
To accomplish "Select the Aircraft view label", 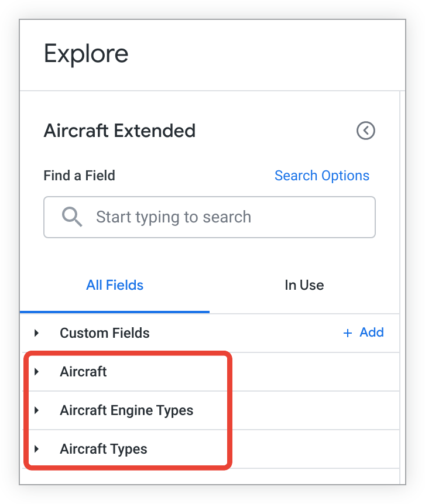I will (83, 372).
